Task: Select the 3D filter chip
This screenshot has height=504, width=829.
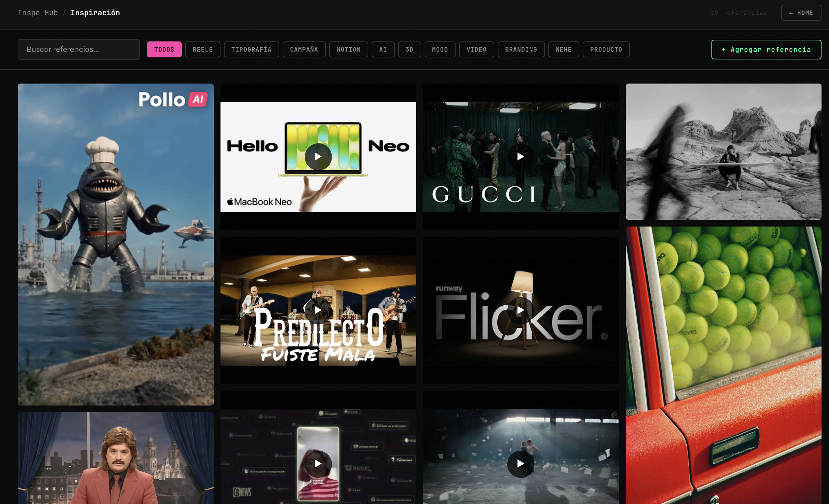Action: point(410,50)
